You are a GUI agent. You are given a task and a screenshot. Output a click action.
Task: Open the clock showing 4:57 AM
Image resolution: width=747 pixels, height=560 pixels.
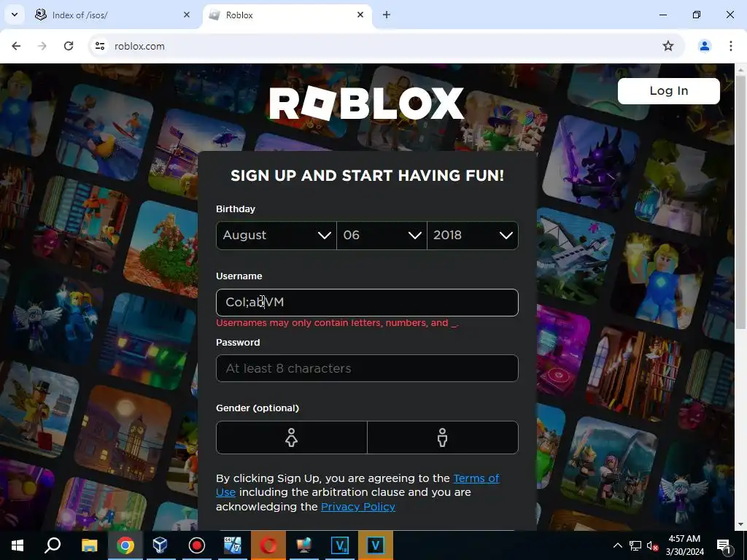[684, 545]
